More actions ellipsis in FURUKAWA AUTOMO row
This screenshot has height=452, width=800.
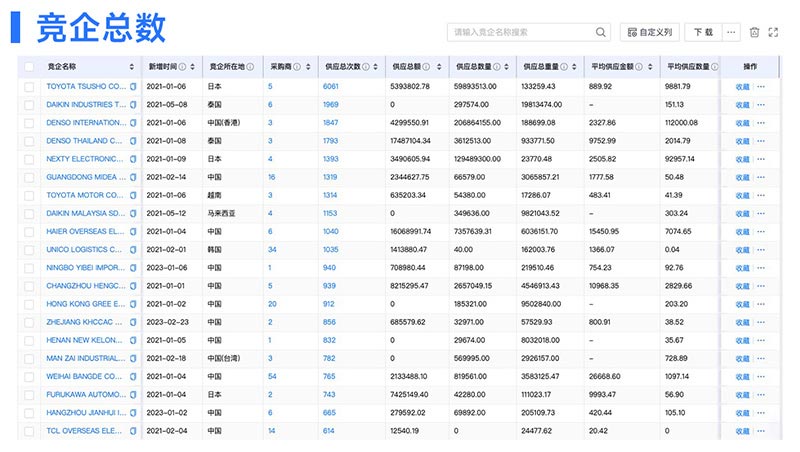761,395
